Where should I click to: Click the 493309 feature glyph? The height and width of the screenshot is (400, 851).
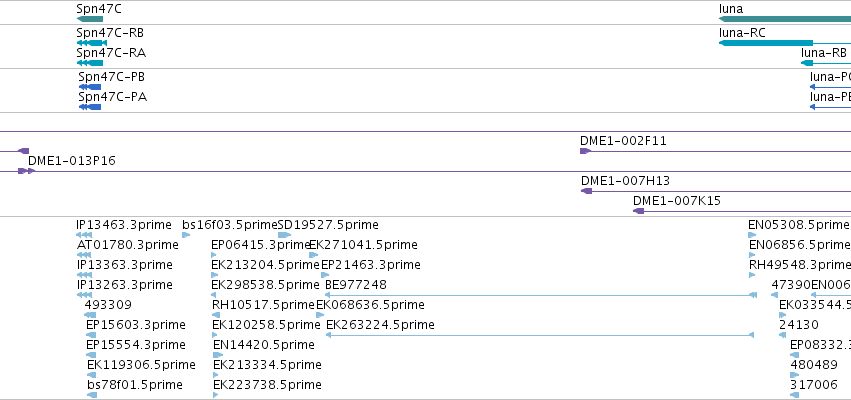pyautogui.click(x=90, y=315)
